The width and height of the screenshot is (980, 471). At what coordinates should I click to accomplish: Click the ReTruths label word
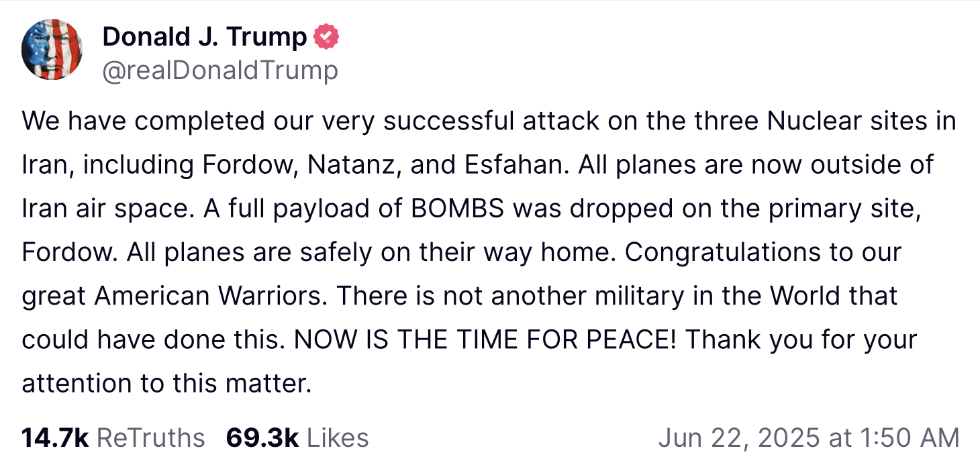[x=151, y=438]
